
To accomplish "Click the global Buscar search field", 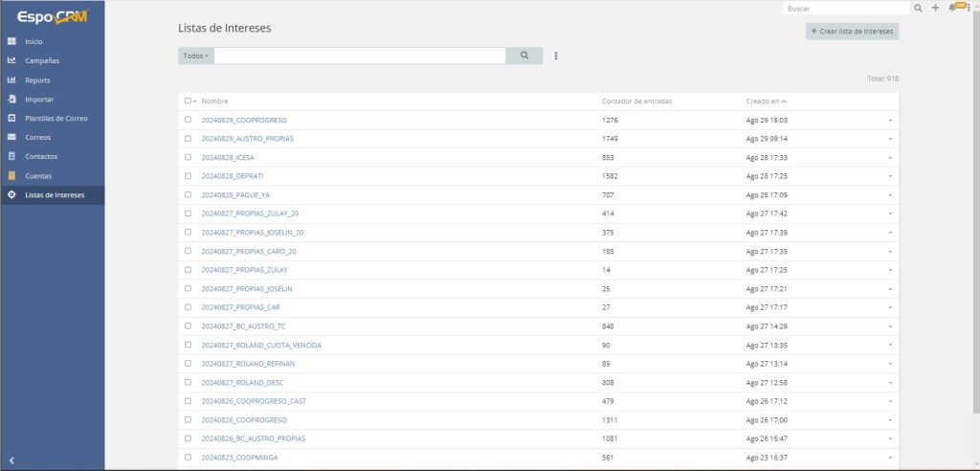I will (x=845, y=8).
